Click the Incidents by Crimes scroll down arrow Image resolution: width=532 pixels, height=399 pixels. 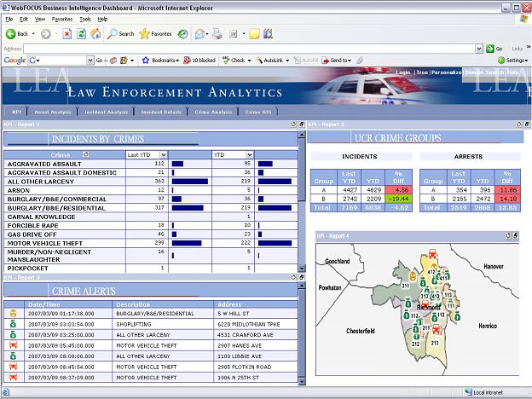[x=301, y=269]
